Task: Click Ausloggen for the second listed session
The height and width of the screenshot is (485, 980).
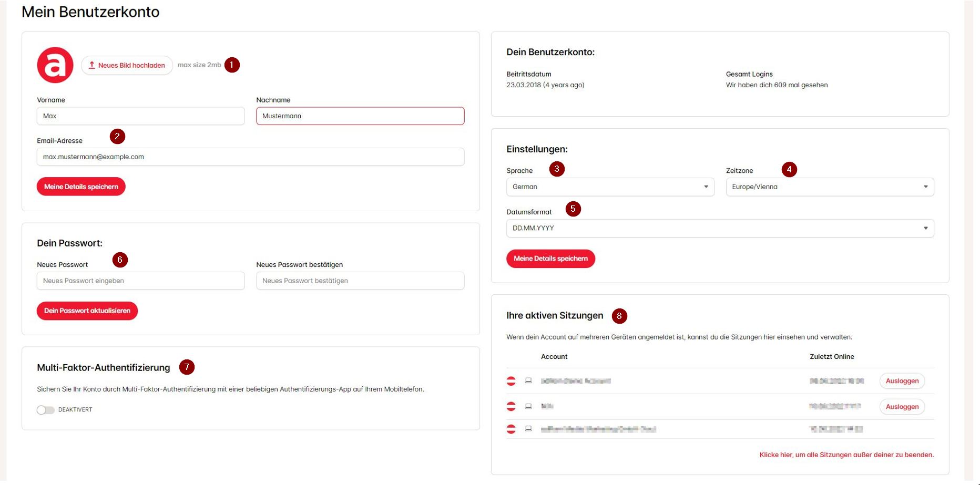Action: [902, 407]
